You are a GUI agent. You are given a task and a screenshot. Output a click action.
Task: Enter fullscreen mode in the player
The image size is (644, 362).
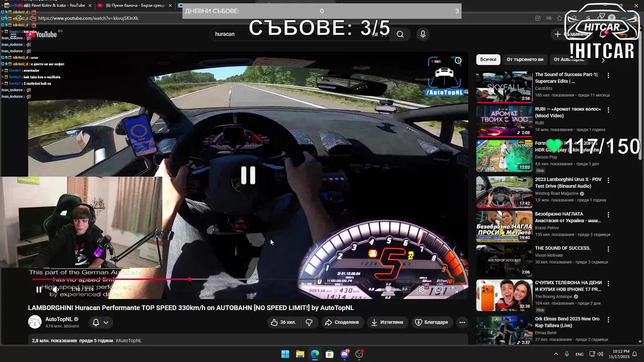click(x=455, y=290)
